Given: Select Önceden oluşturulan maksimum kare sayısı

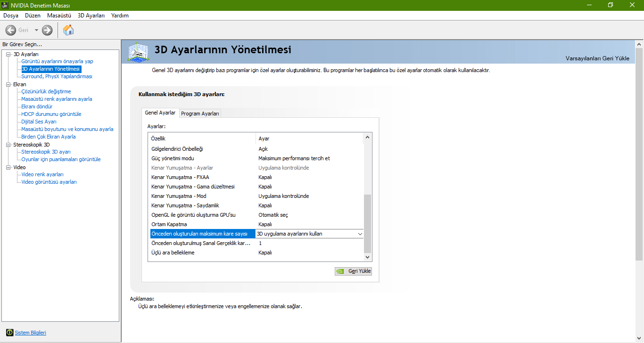Looking at the screenshot, I should 203,234.
